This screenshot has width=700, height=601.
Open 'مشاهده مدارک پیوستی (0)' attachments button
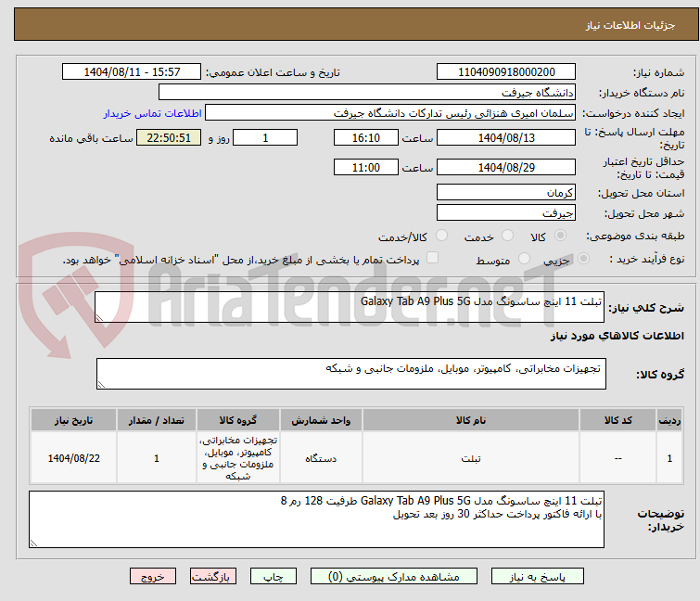click(394, 577)
